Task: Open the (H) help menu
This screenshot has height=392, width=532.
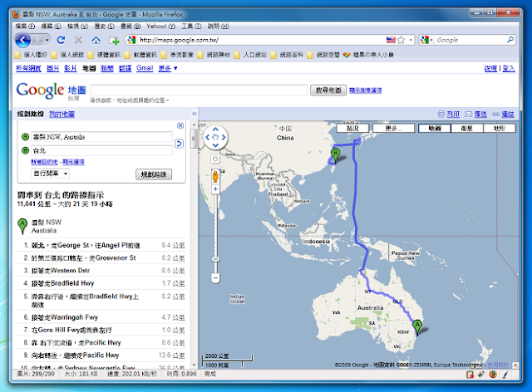Action: [218, 26]
